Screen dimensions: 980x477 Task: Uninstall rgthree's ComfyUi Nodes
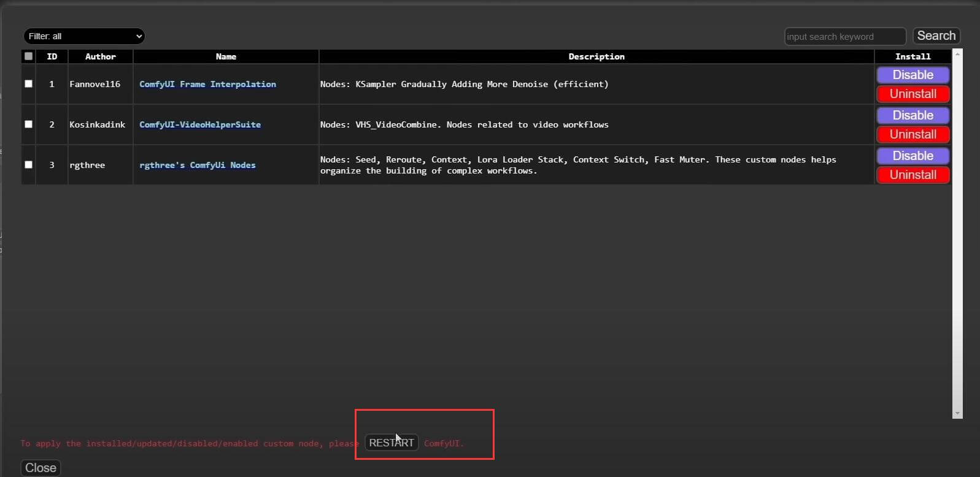coord(913,175)
